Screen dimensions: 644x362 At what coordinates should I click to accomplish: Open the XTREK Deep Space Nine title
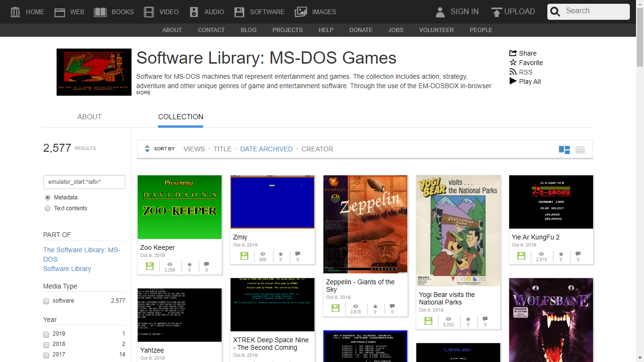click(x=271, y=344)
